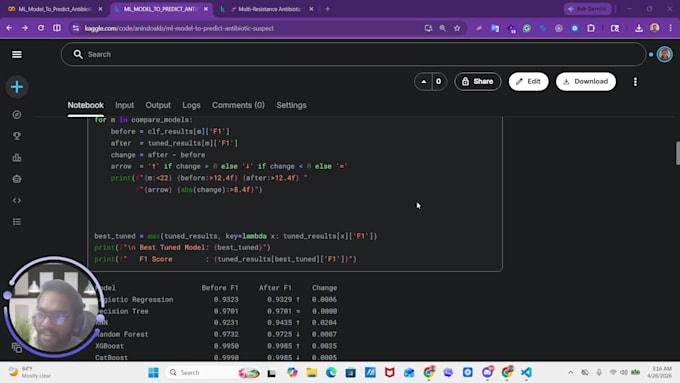Click the Edit button
Viewport: 680px width, 383px height.
point(528,82)
